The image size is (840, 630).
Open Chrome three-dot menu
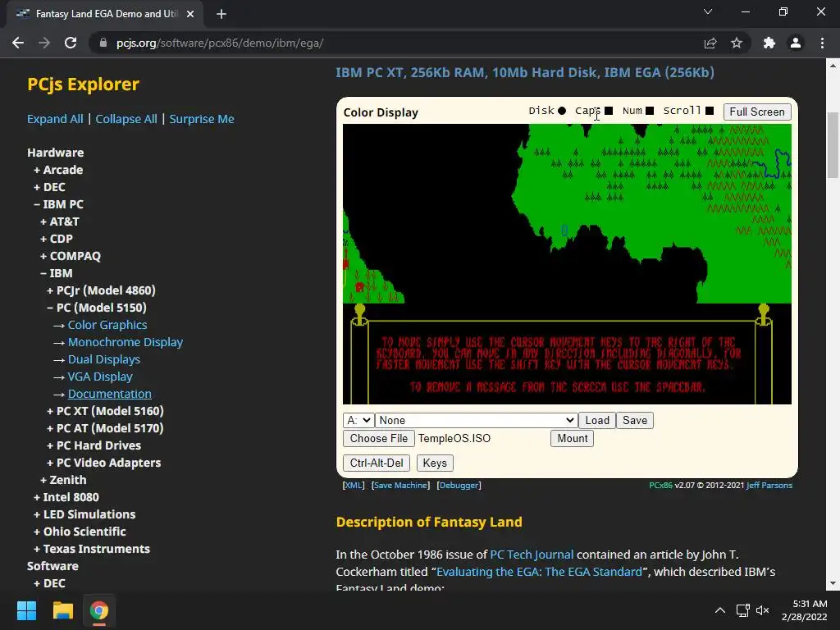coord(822,43)
